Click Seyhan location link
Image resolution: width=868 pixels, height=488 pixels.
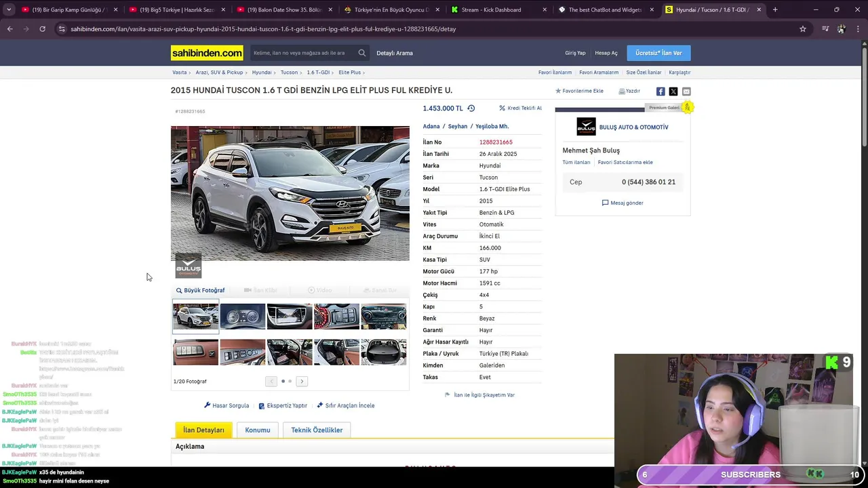(x=458, y=126)
